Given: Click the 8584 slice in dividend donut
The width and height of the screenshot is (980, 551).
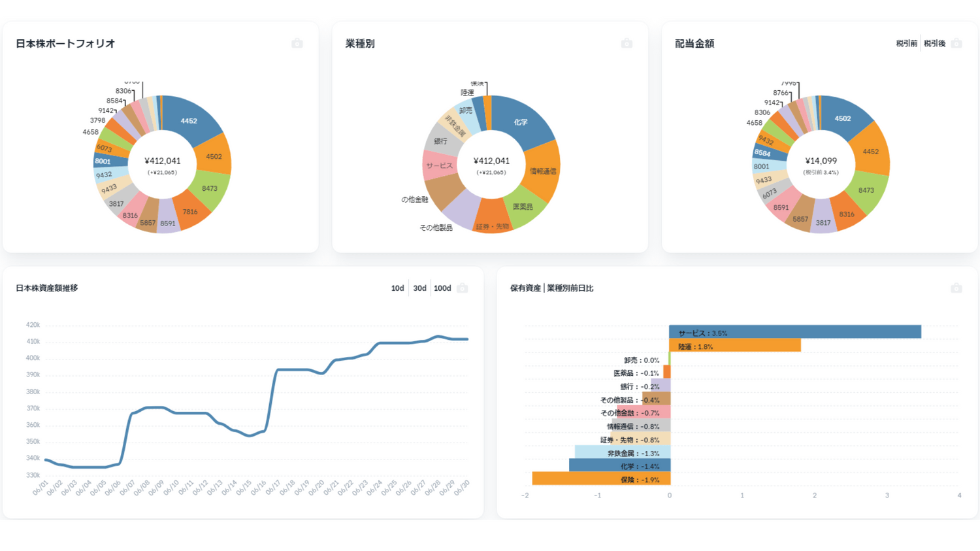Looking at the screenshot, I should [x=762, y=152].
